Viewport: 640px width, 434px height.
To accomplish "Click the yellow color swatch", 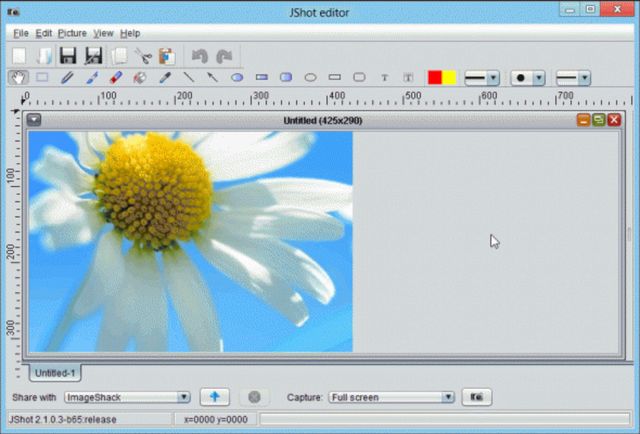I will pos(449,77).
